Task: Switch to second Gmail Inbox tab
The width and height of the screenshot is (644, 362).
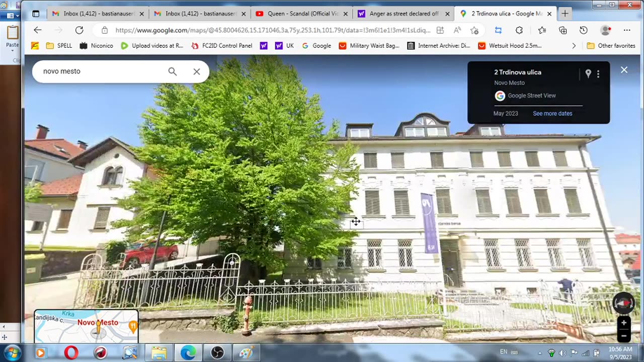Action: pyautogui.click(x=199, y=14)
